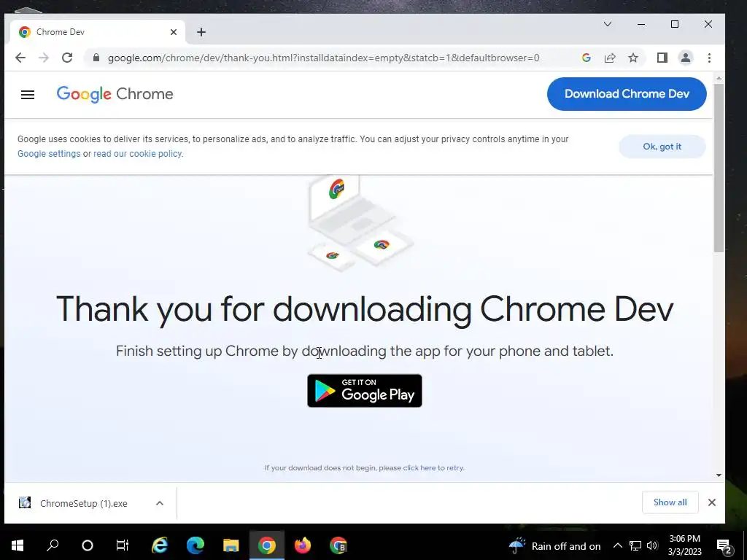Reload the page with the refresh icon

pyautogui.click(x=67, y=58)
